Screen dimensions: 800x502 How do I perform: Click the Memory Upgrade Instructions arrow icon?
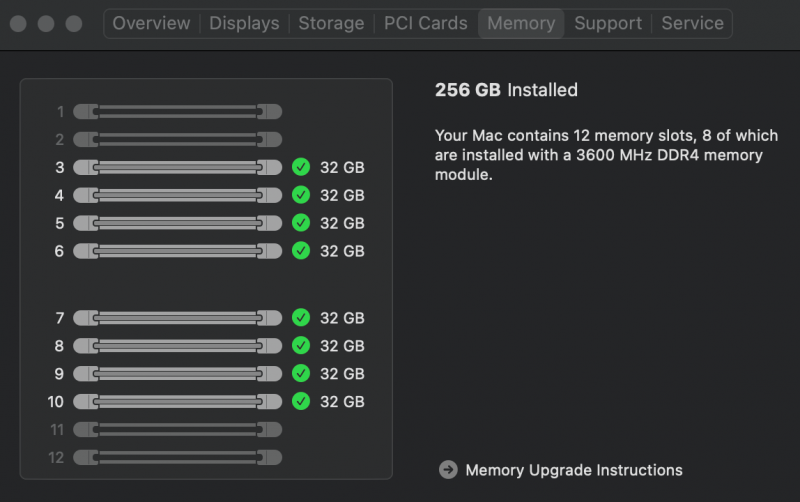pyautogui.click(x=448, y=470)
